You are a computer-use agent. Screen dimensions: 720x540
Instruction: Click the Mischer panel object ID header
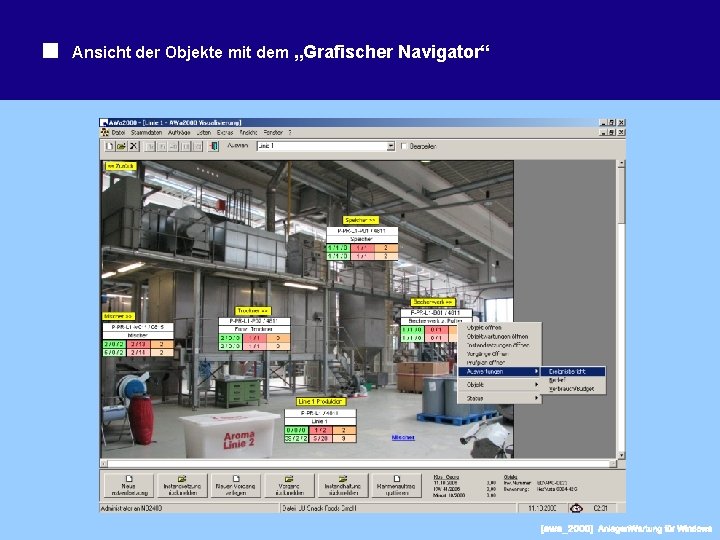click(138, 327)
